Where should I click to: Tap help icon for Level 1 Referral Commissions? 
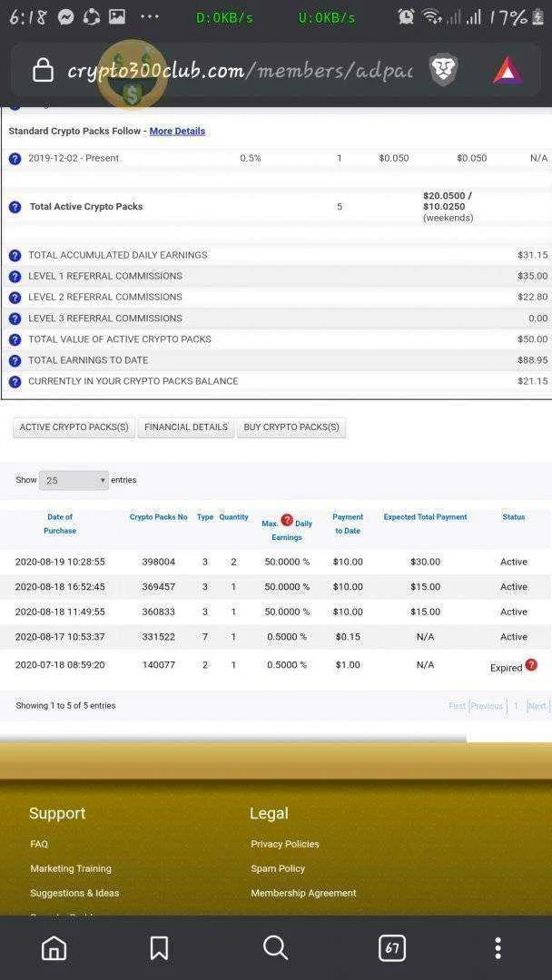15,276
